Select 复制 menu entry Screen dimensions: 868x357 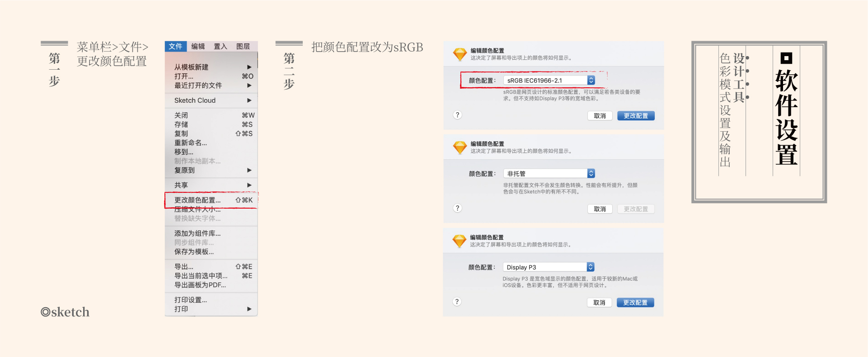[x=211, y=133]
